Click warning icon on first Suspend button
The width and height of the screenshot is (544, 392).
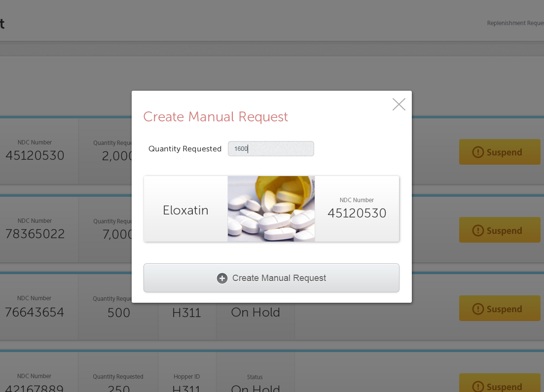(478, 152)
